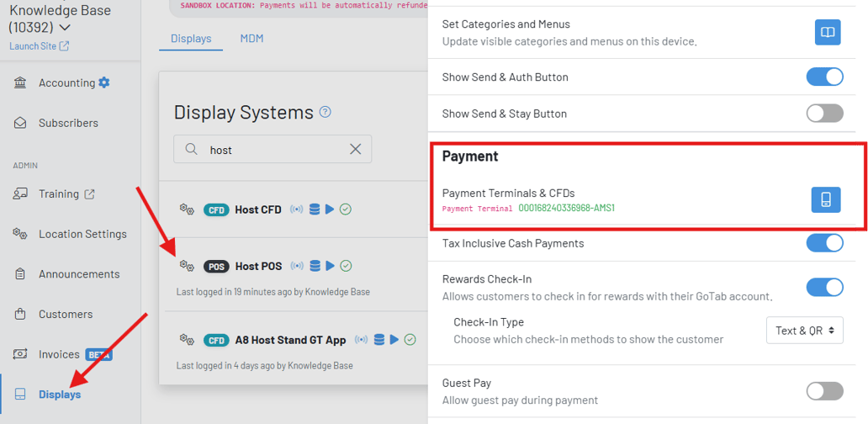Click the help icon next to Display Systems

coord(325,112)
